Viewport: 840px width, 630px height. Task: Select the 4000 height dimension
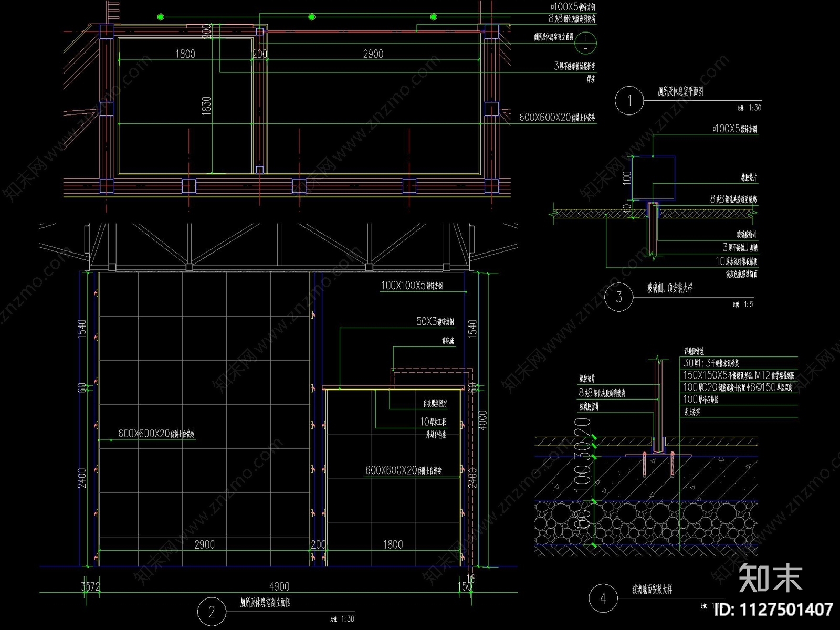tap(484, 419)
